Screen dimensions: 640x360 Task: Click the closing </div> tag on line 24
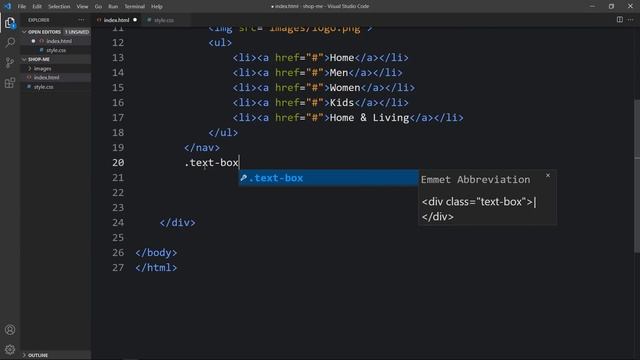(178, 222)
